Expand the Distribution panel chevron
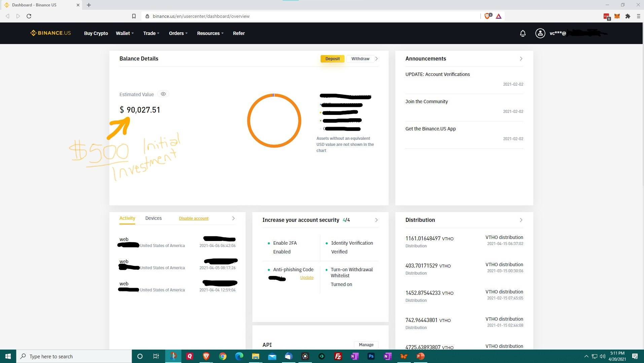The image size is (644, 363). (521, 220)
